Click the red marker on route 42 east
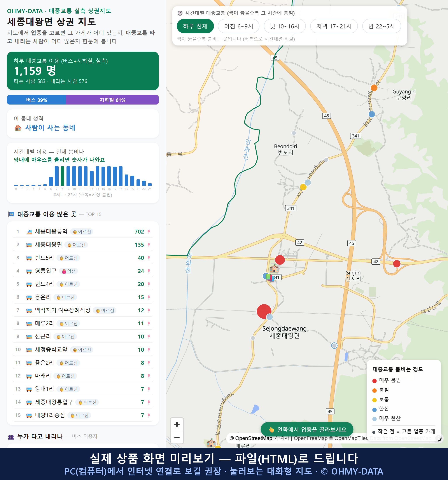Image resolution: width=448 pixels, height=480 pixels. pyautogui.click(x=397, y=264)
